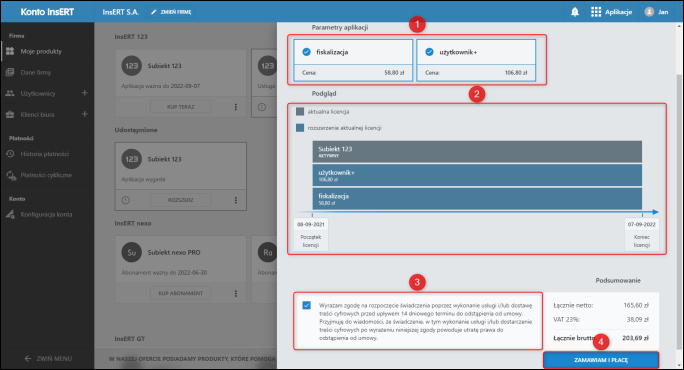Open Płatności cykliczne in sidebar
This screenshot has width=684, height=370.
click(x=47, y=175)
